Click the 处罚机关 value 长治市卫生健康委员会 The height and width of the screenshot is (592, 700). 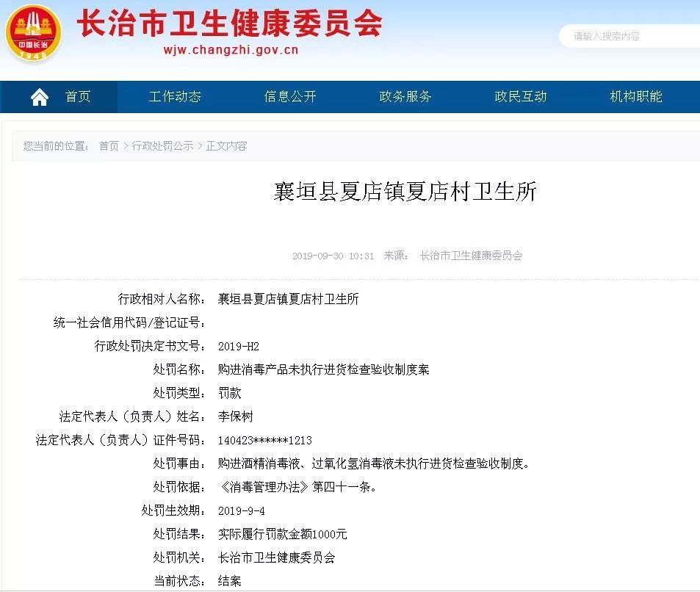point(276,557)
